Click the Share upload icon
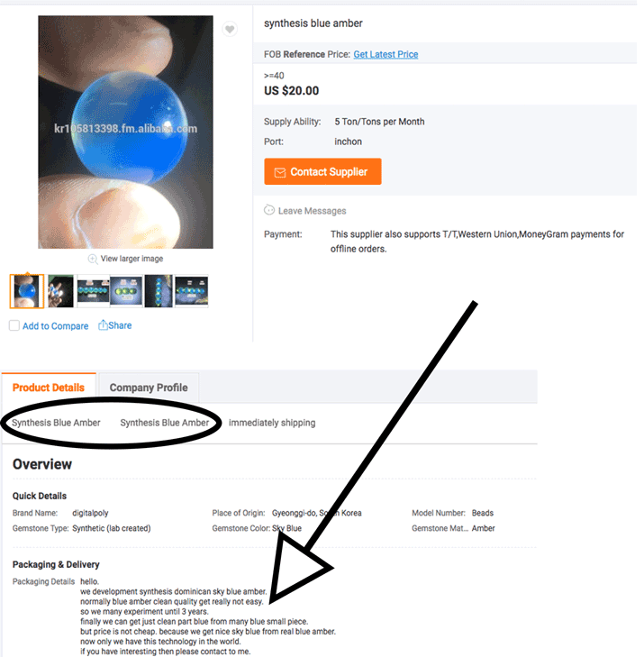Screen dimensions: 644x657 103,325
